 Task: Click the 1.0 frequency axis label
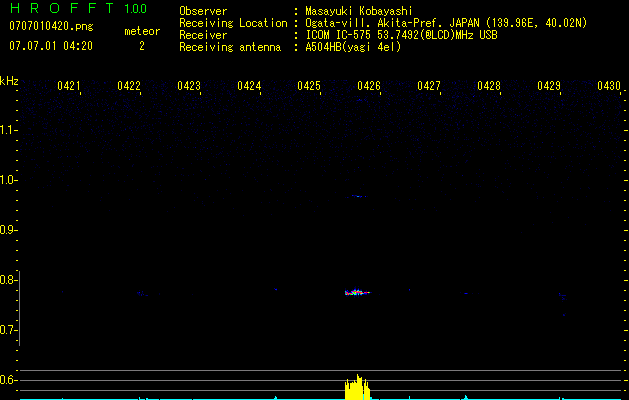pos(8,180)
